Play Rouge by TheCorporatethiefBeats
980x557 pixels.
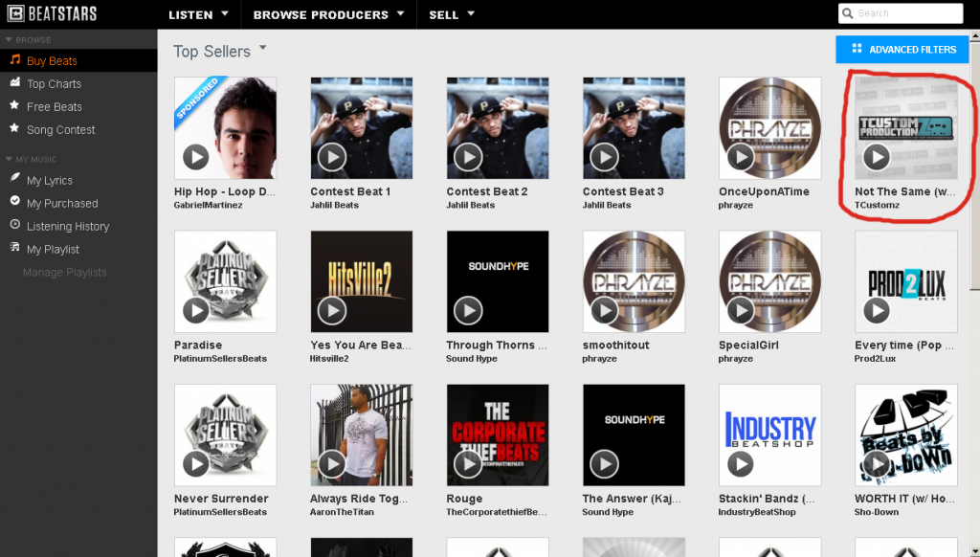pos(468,464)
